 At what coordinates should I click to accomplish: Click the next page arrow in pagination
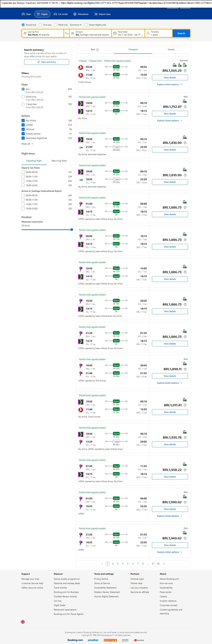pyautogui.click(x=164, y=563)
